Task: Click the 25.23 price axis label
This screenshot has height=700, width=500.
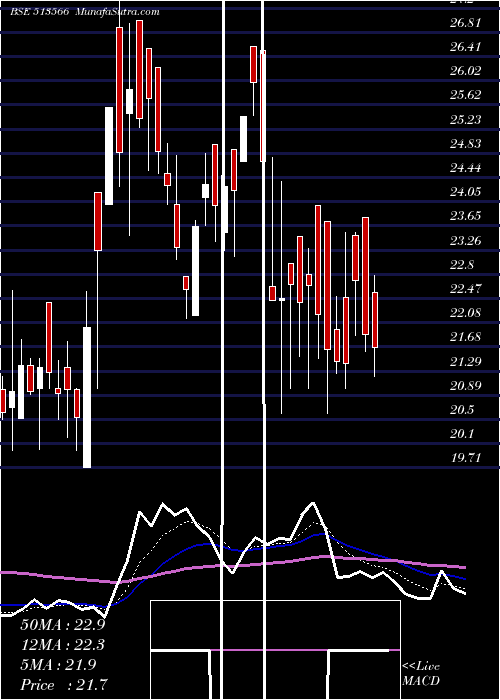Action: 466,120
